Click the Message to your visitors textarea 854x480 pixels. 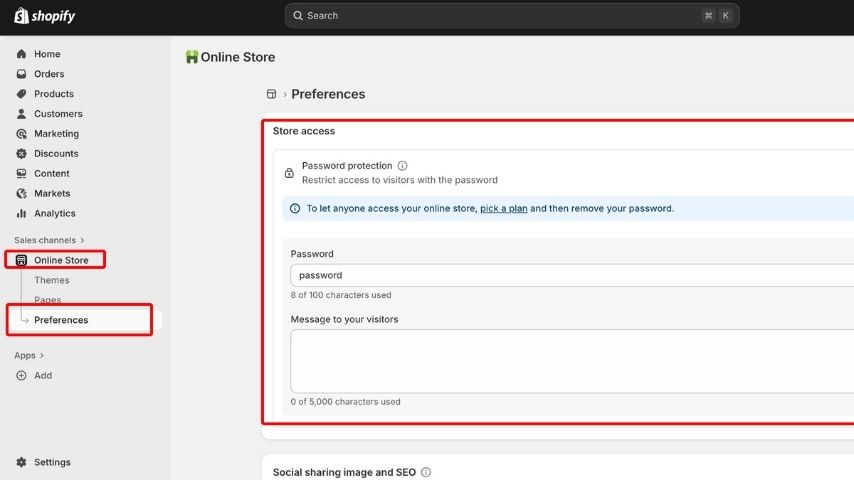coord(572,361)
